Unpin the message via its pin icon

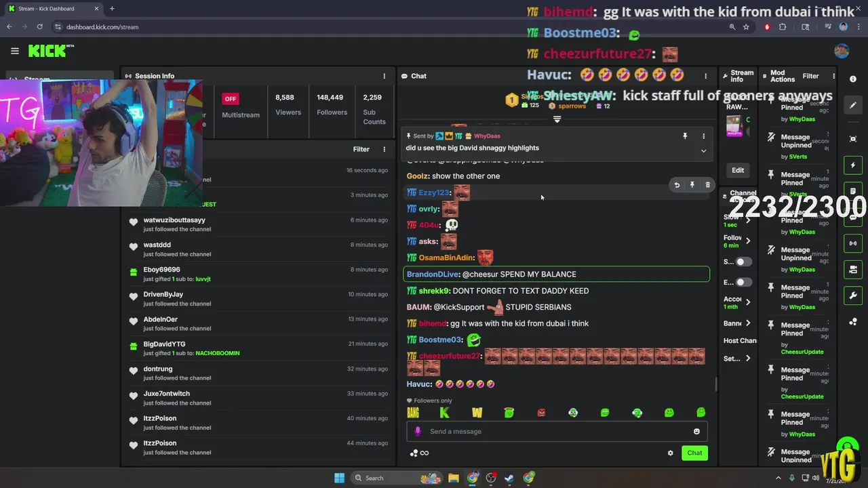point(685,136)
